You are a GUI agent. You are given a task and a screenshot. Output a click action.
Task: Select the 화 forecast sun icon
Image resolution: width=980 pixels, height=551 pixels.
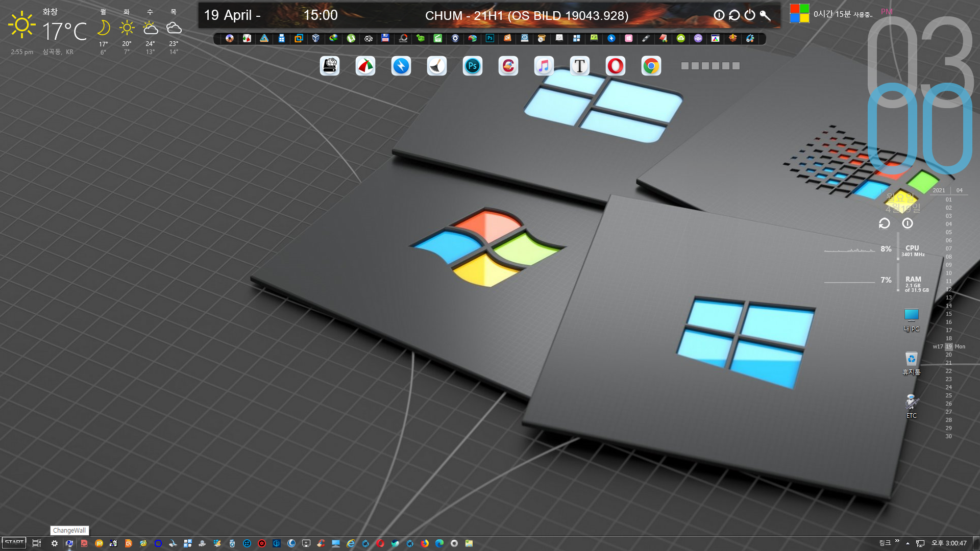(x=127, y=28)
